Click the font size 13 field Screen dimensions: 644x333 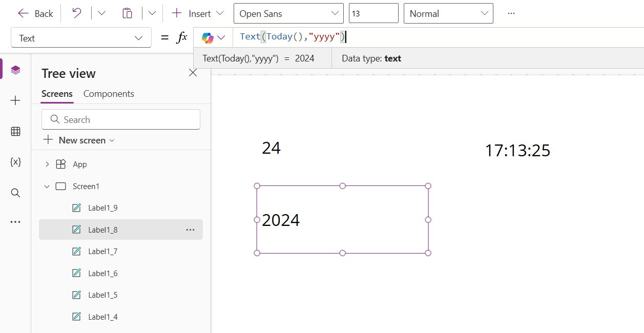(373, 13)
